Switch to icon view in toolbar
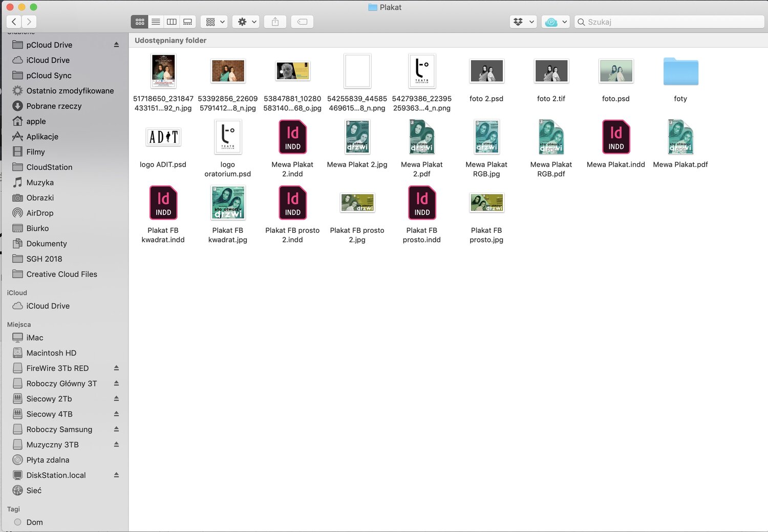 pos(140,22)
